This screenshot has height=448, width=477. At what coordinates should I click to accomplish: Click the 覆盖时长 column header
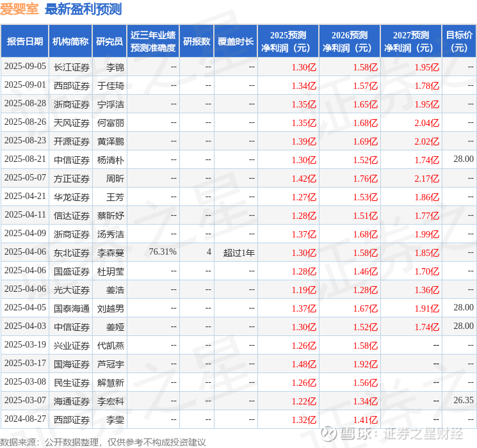pos(236,42)
